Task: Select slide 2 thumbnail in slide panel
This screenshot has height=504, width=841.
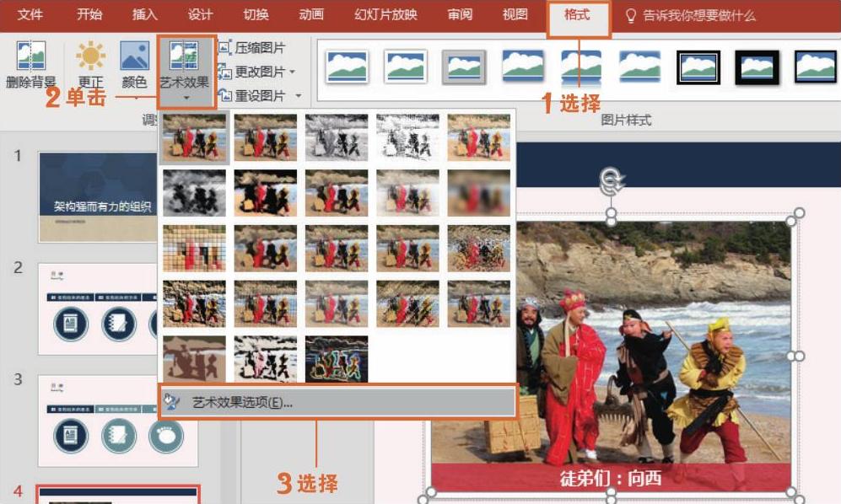Action: (x=98, y=308)
